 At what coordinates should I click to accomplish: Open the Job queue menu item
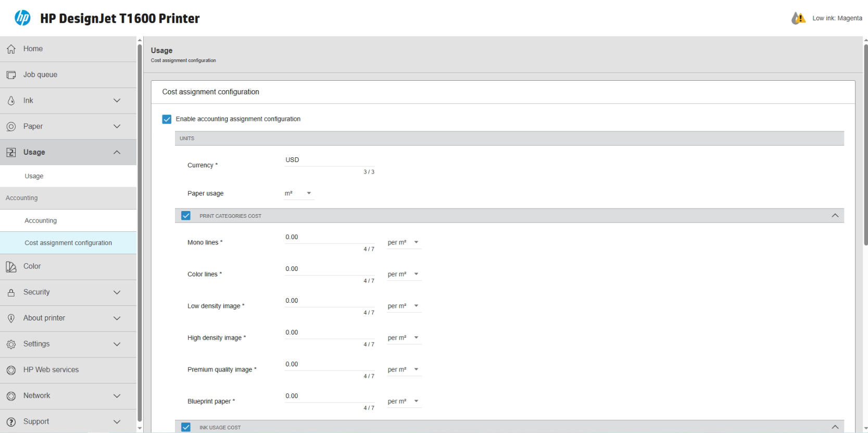68,75
